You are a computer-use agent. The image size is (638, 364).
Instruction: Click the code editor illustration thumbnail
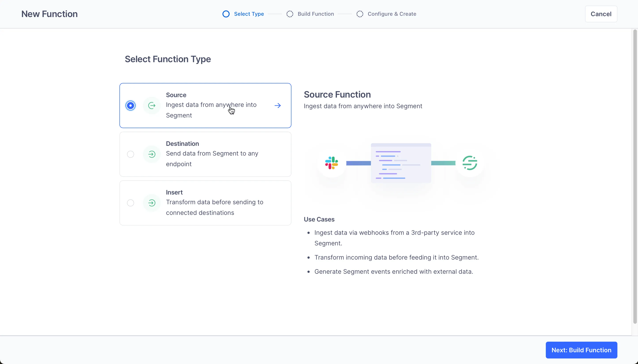401,163
